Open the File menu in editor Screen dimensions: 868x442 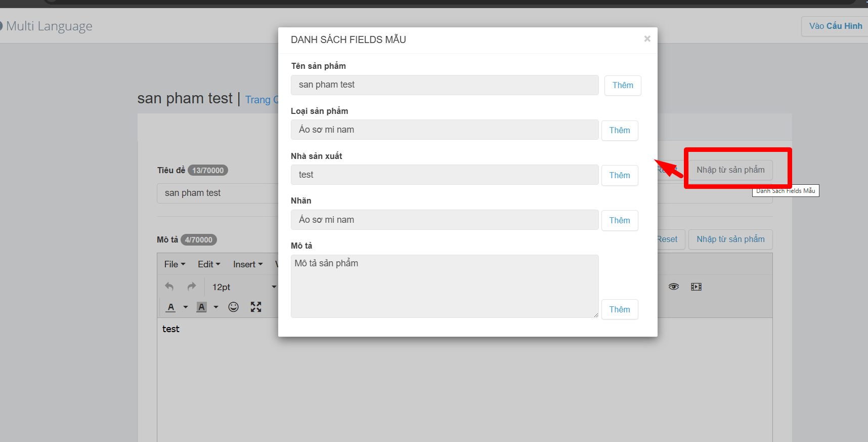point(175,264)
